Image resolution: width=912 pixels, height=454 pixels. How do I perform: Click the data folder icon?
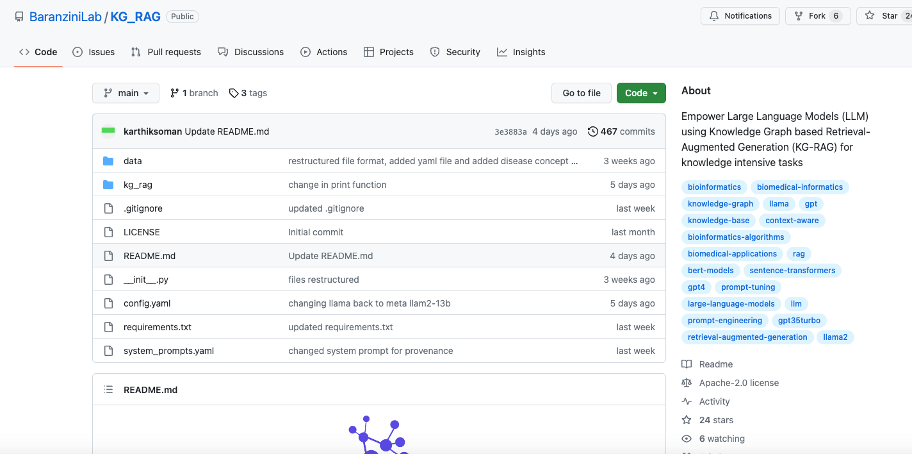(108, 161)
